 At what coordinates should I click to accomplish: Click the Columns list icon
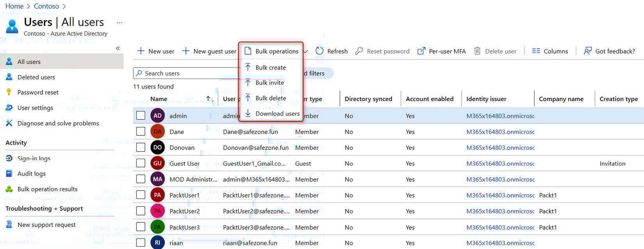(x=536, y=51)
